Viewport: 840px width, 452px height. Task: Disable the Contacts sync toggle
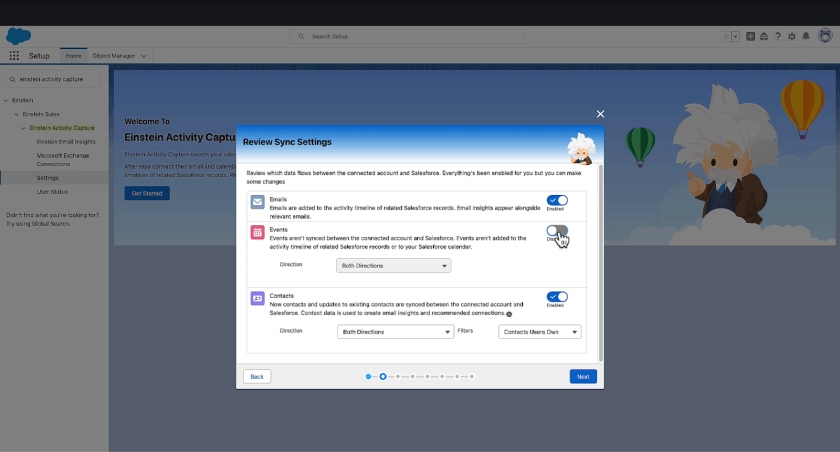pos(557,297)
